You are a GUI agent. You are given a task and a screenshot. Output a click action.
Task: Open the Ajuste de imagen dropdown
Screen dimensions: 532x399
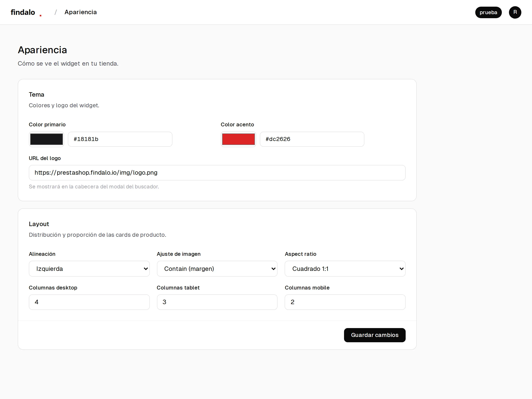[x=217, y=269]
